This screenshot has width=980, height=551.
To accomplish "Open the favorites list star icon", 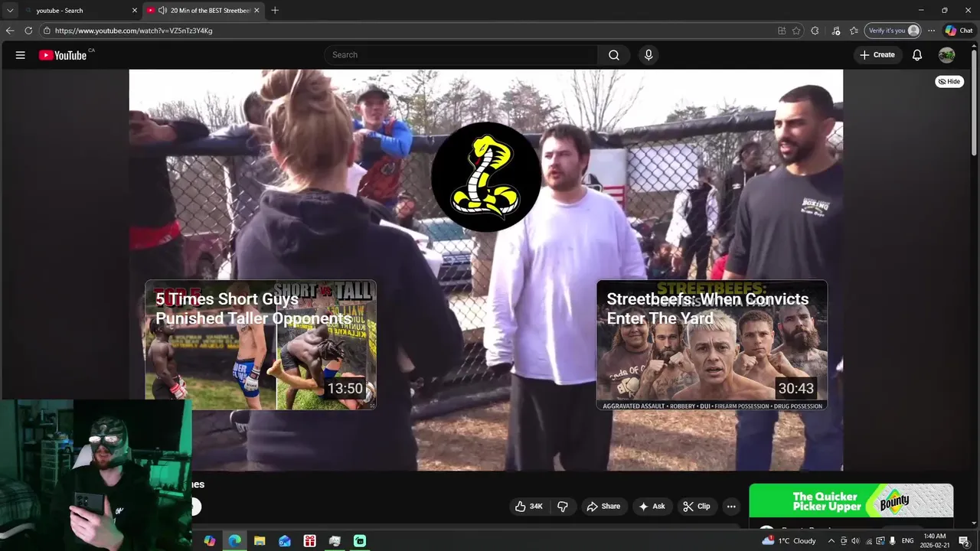I will (854, 31).
